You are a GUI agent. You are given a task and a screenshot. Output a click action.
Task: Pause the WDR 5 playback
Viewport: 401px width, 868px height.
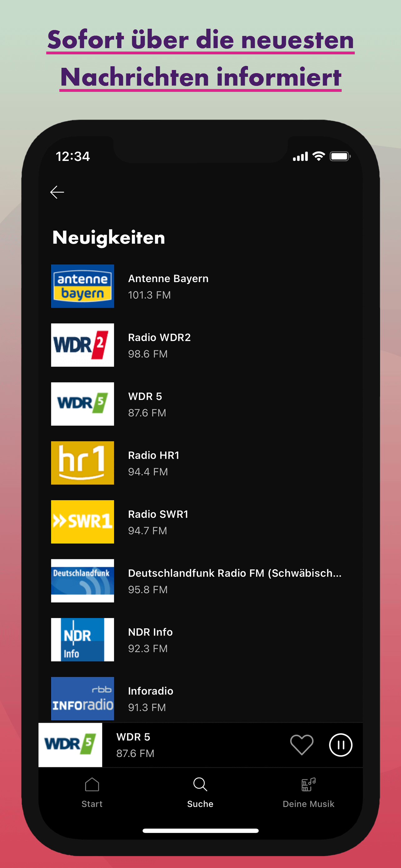click(340, 745)
